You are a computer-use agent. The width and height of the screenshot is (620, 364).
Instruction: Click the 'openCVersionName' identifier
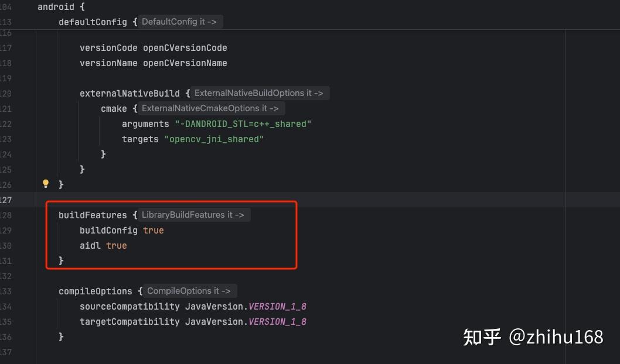tap(185, 63)
